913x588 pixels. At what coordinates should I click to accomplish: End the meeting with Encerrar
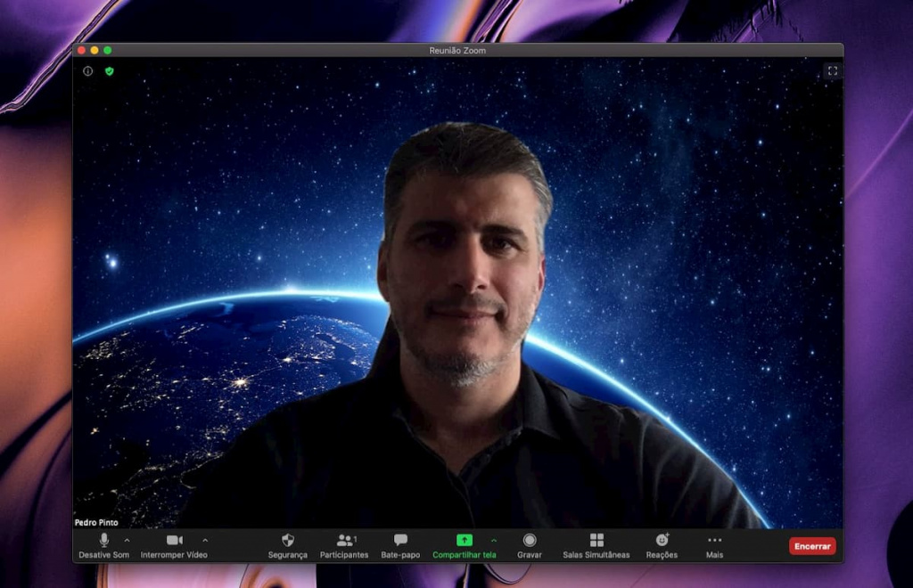(x=812, y=546)
